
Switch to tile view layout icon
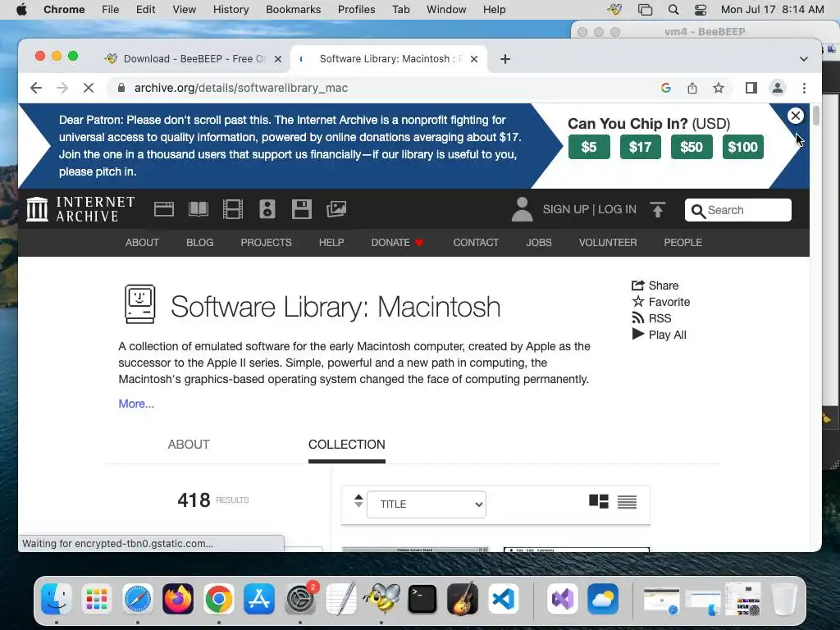tap(598, 501)
